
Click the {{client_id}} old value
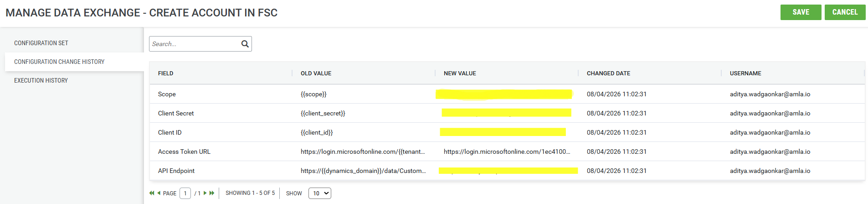pos(317,132)
